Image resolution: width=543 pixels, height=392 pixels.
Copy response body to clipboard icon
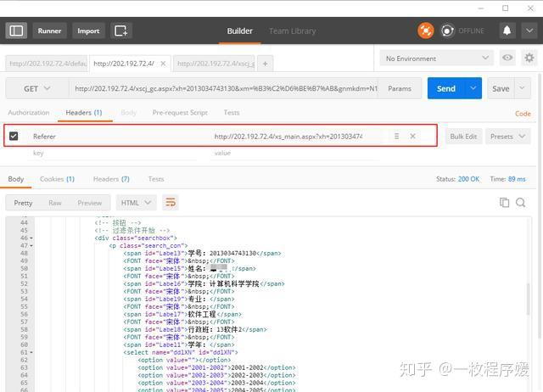505,203
